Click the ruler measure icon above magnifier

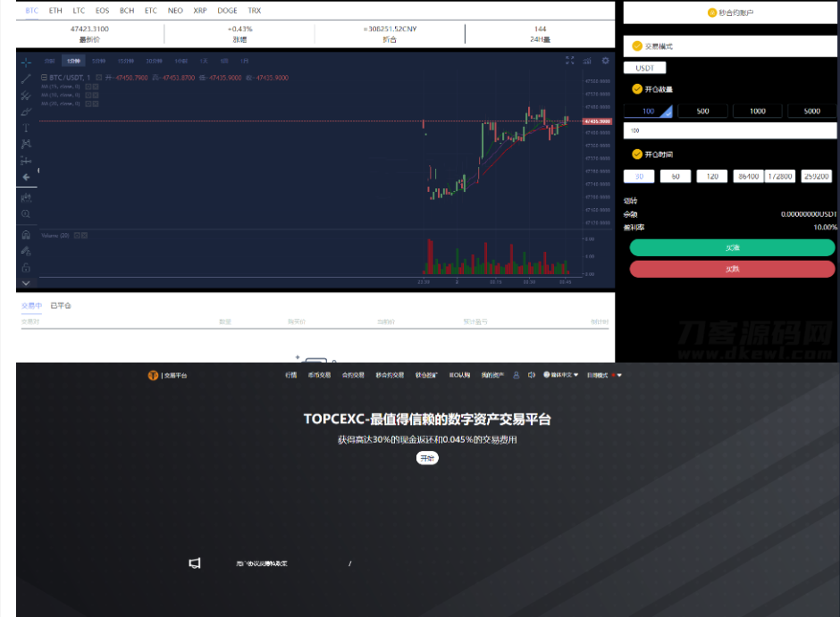26,198
